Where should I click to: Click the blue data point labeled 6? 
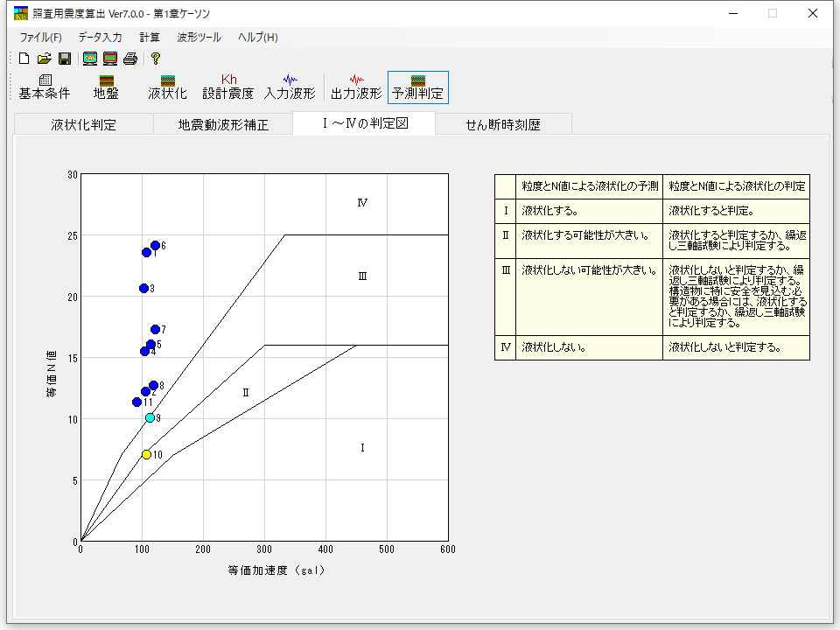point(156,245)
